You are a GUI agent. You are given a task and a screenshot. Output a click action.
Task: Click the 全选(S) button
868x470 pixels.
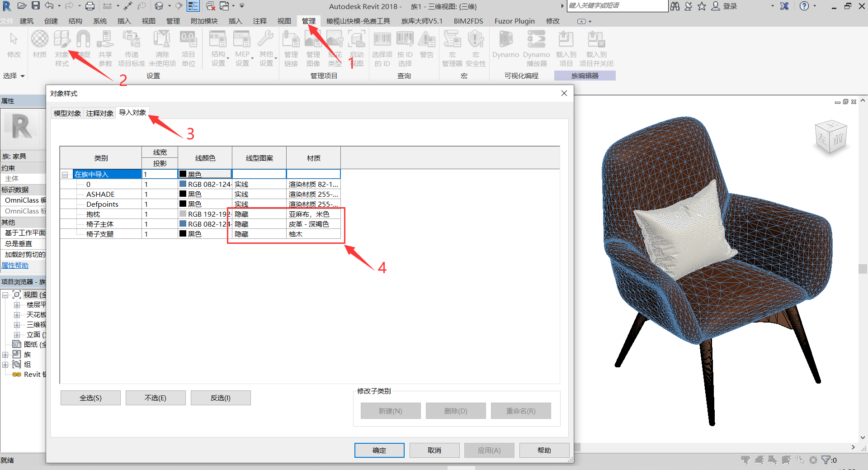click(90, 398)
